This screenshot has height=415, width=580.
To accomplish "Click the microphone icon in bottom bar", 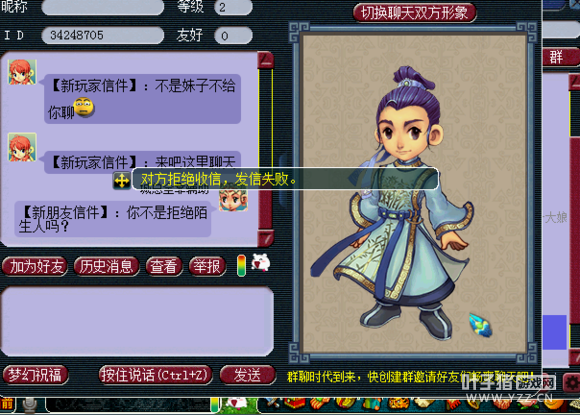I will click(x=29, y=405).
